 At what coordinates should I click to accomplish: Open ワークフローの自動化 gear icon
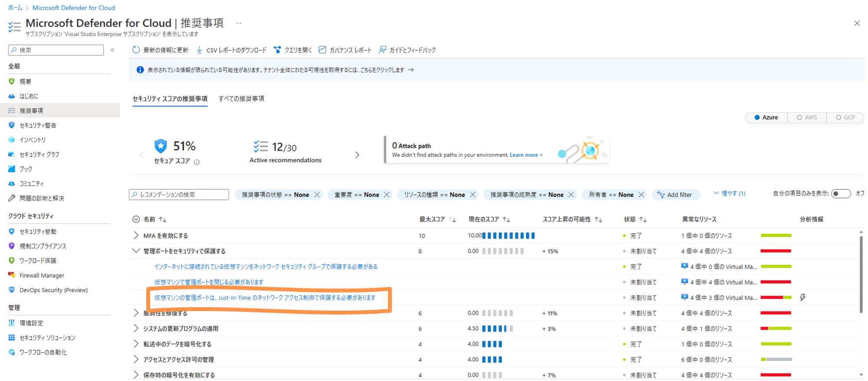[12, 352]
